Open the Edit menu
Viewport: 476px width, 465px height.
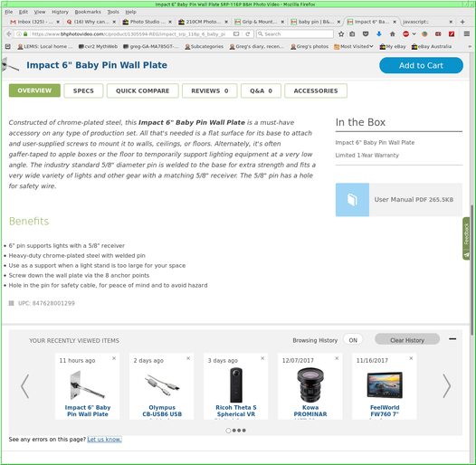pos(24,12)
